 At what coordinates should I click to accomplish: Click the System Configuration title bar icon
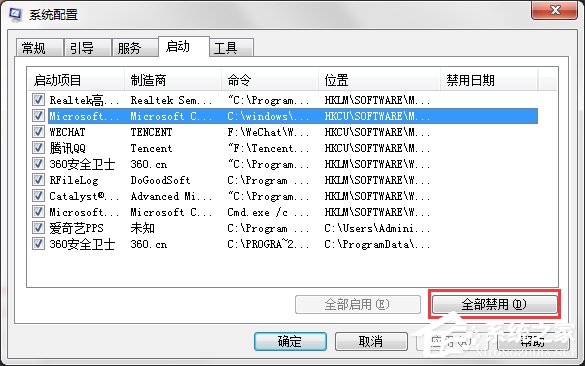pyautogui.click(x=15, y=14)
